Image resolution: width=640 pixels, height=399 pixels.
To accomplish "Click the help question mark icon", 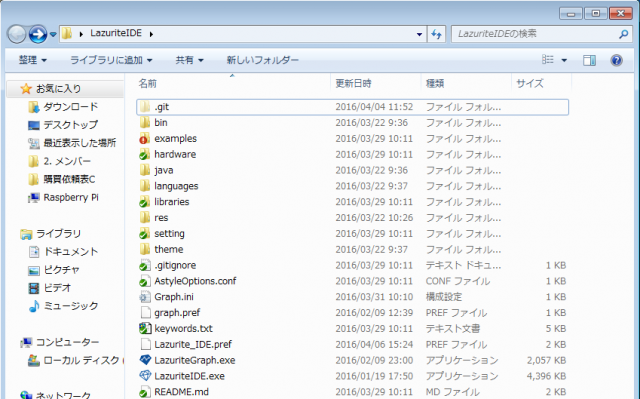I will pyautogui.click(x=616, y=60).
